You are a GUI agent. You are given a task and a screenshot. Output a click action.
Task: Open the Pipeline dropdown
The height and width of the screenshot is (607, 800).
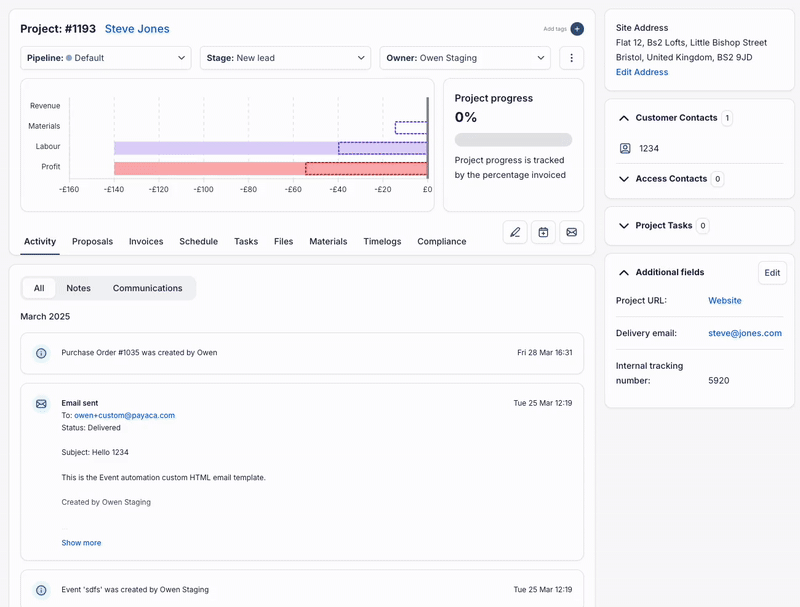(105, 58)
